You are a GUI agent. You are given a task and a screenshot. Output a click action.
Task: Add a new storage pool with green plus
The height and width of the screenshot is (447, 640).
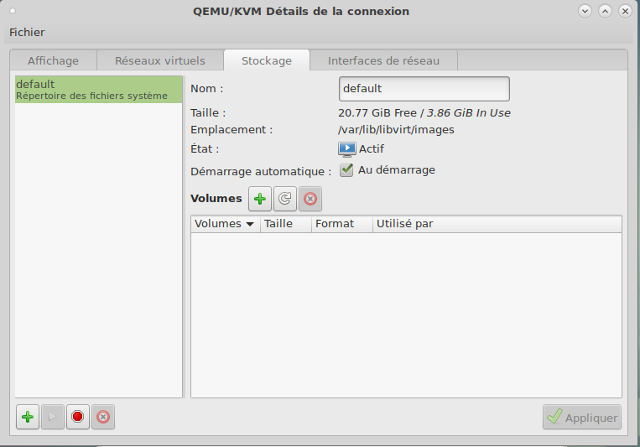pos(28,417)
